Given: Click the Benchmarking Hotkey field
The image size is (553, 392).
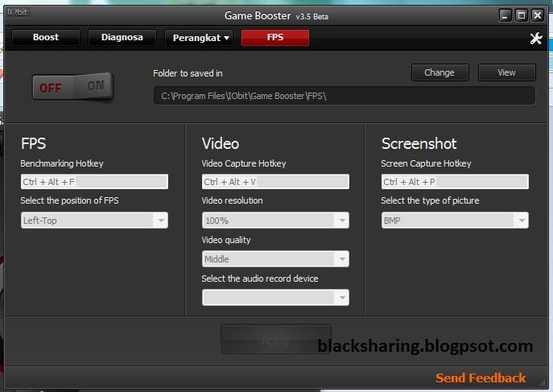Looking at the screenshot, I should (x=94, y=182).
